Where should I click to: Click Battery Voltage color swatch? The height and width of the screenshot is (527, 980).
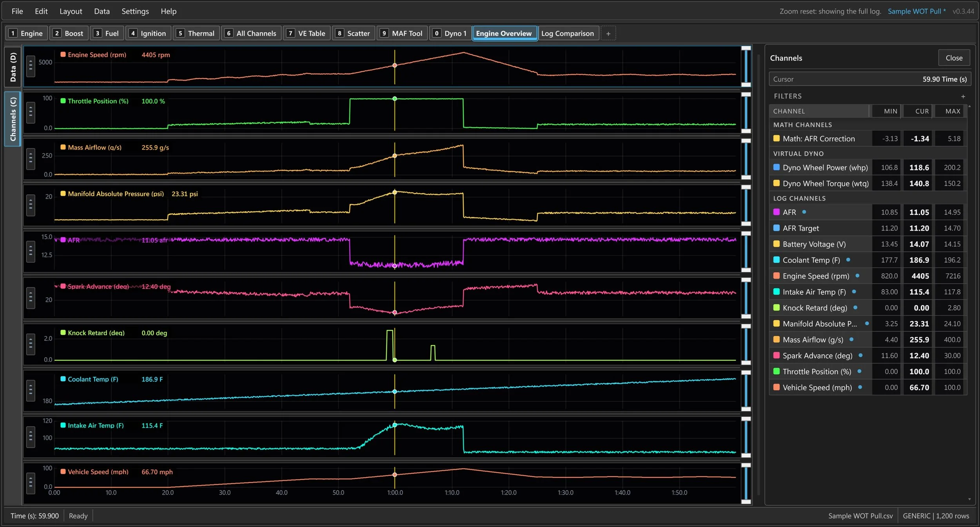point(776,244)
